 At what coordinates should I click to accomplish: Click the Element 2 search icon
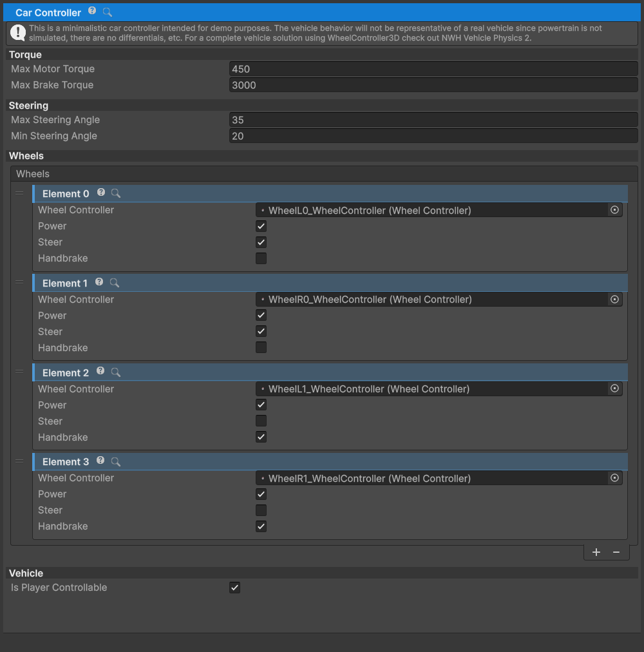(116, 372)
